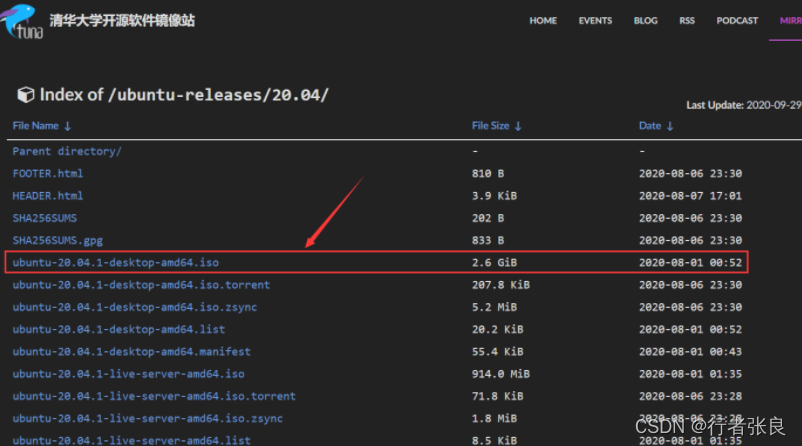The image size is (802, 446).
Task: Click the date 2020-08-07 17:01
Action: 690,196
